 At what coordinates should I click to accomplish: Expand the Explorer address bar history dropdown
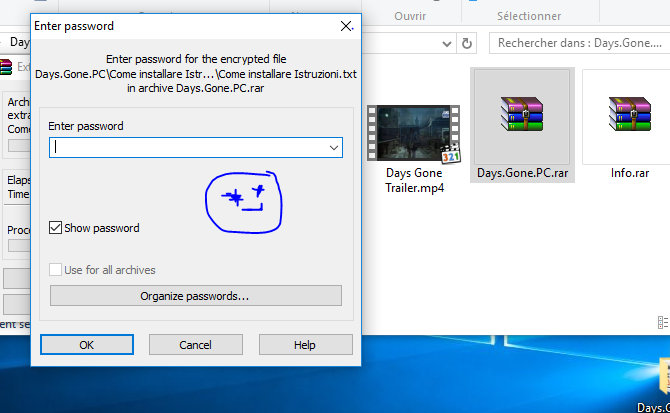pos(447,43)
